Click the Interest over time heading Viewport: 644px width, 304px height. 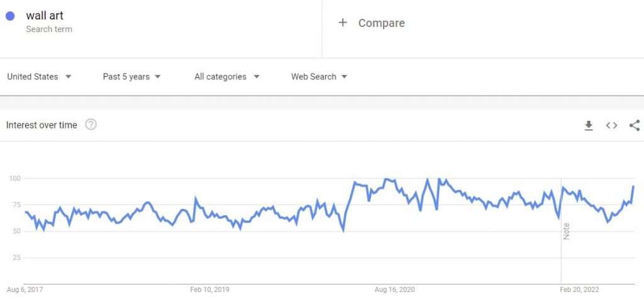42,125
